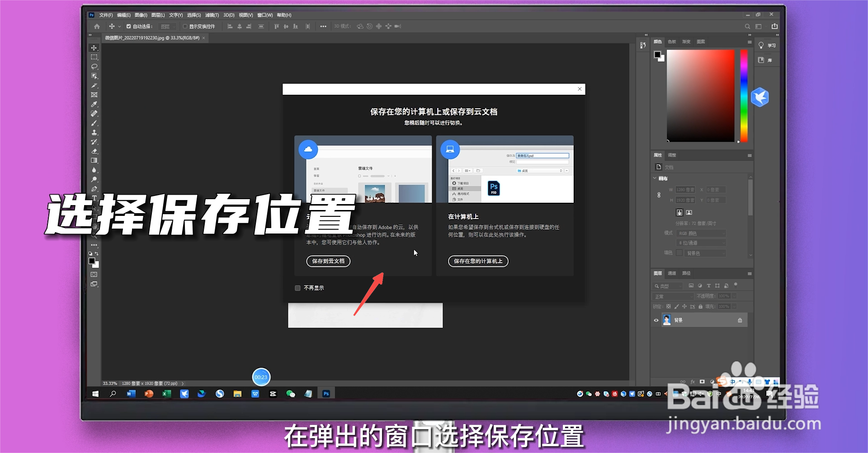Select the Blur tool
Viewport: 868px width, 453px height.
pyautogui.click(x=94, y=170)
